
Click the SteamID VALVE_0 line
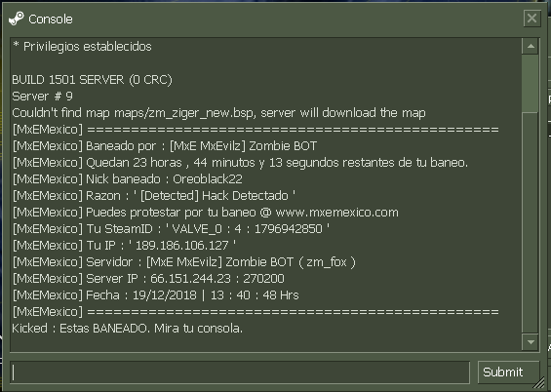tap(171, 229)
